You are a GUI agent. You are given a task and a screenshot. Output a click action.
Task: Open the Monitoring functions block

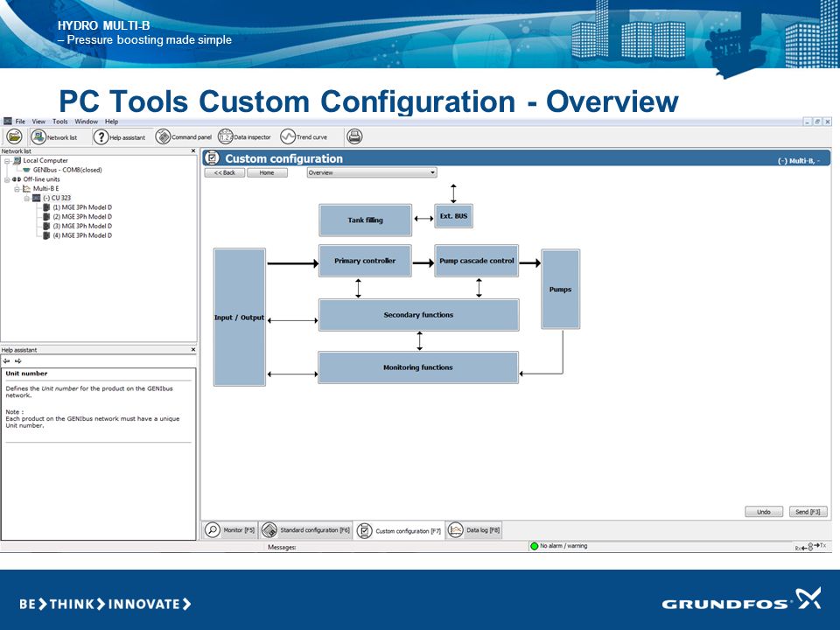[x=418, y=367]
